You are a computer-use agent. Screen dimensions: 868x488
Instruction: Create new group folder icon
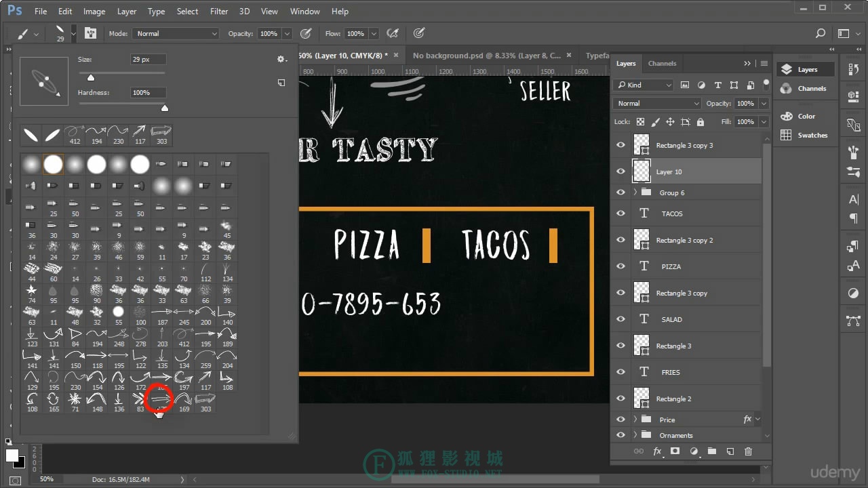712,451
